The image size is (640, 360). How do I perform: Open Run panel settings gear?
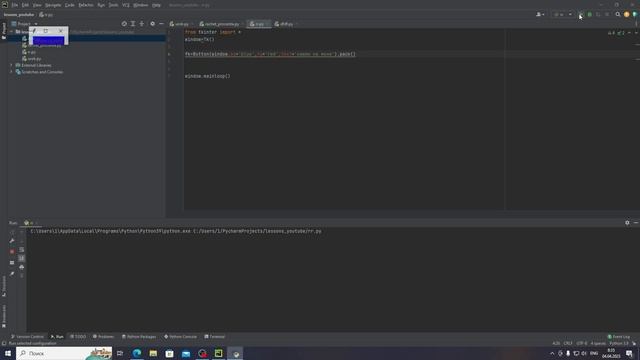click(x=627, y=223)
